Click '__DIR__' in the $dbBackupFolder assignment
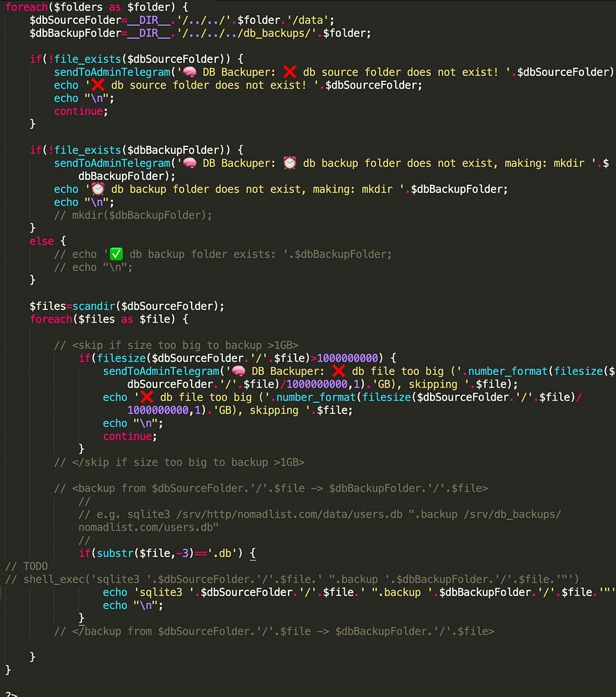Image resolution: width=616 pixels, height=697 pixels. pos(148,33)
